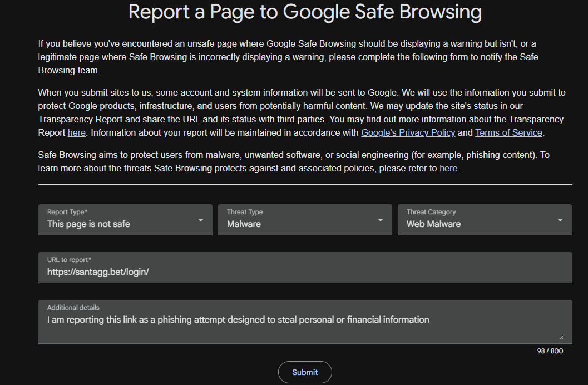This screenshot has height=385, width=588.
Task: Submit the Safe Browsing report
Action: click(x=305, y=372)
